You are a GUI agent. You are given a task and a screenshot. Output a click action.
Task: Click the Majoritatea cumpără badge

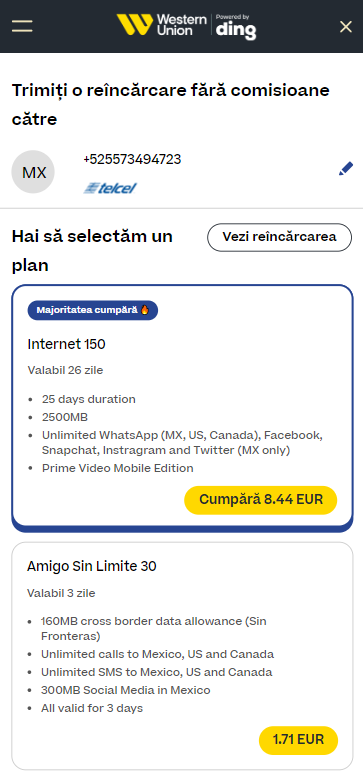(93, 310)
